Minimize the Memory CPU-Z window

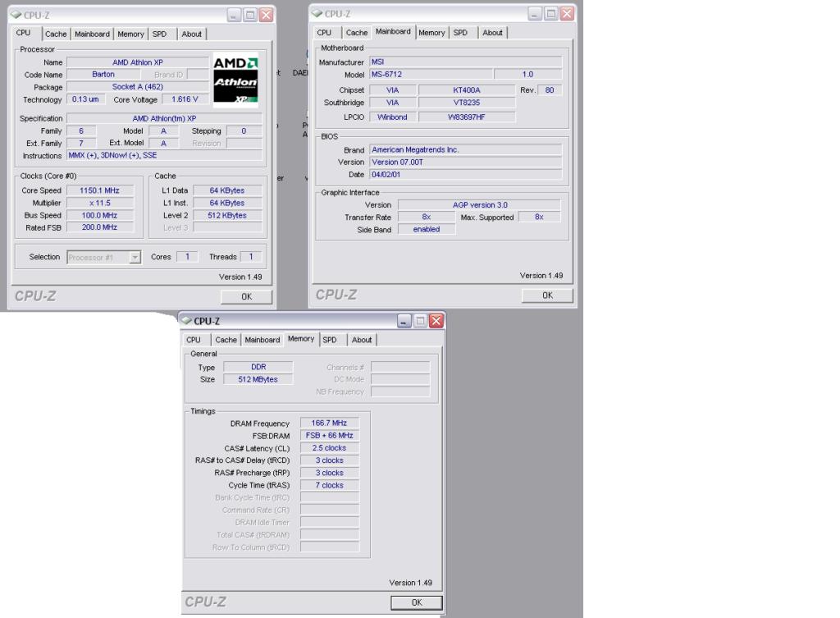pos(404,321)
